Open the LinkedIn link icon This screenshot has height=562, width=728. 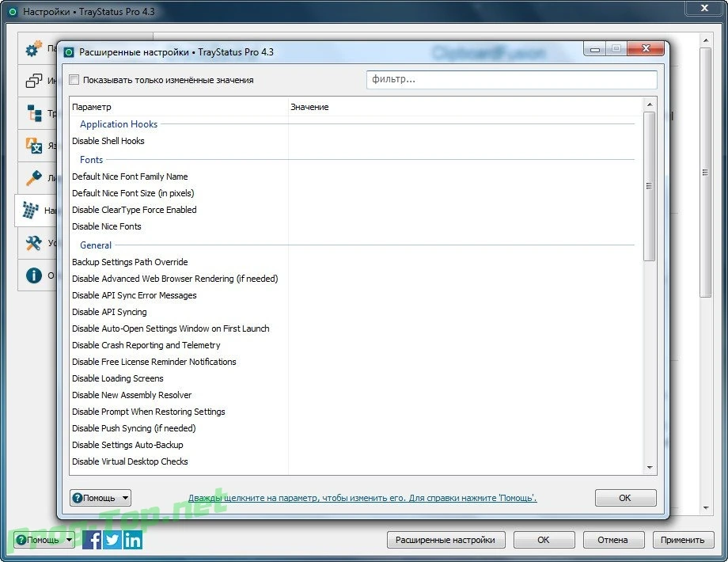point(133,540)
